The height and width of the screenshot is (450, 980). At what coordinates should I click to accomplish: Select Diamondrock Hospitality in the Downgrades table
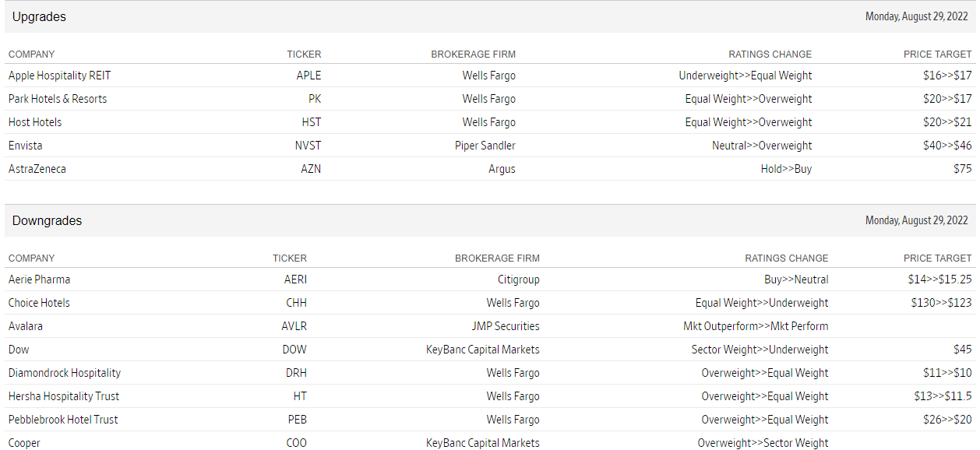click(x=65, y=373)
